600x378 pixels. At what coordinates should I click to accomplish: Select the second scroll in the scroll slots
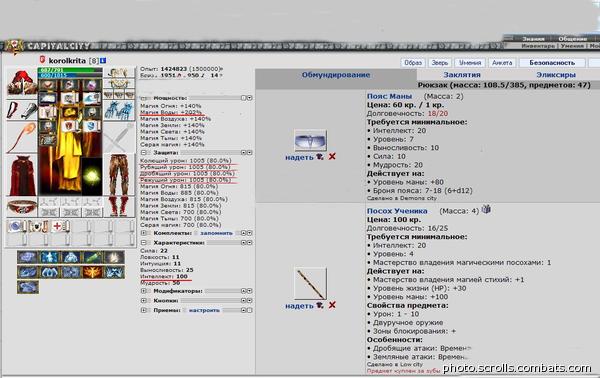point(38,226)
